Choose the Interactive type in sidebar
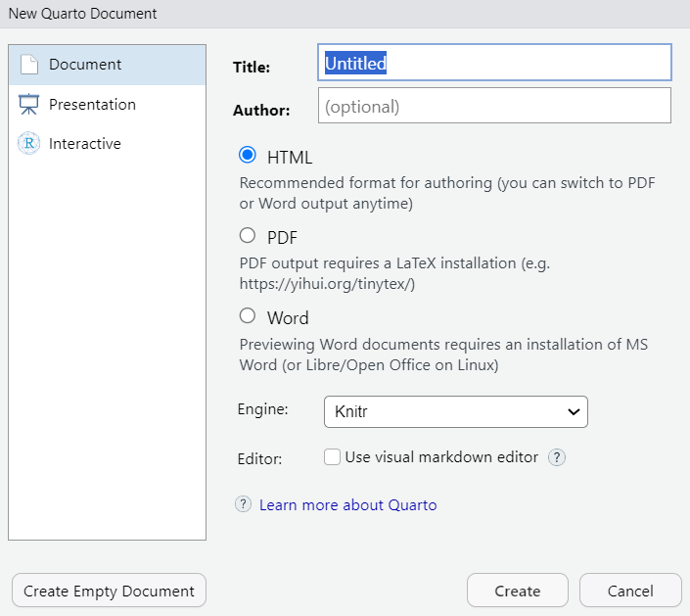Image resolution: width=690 pixels, height=616 pixels. (107, 144)
